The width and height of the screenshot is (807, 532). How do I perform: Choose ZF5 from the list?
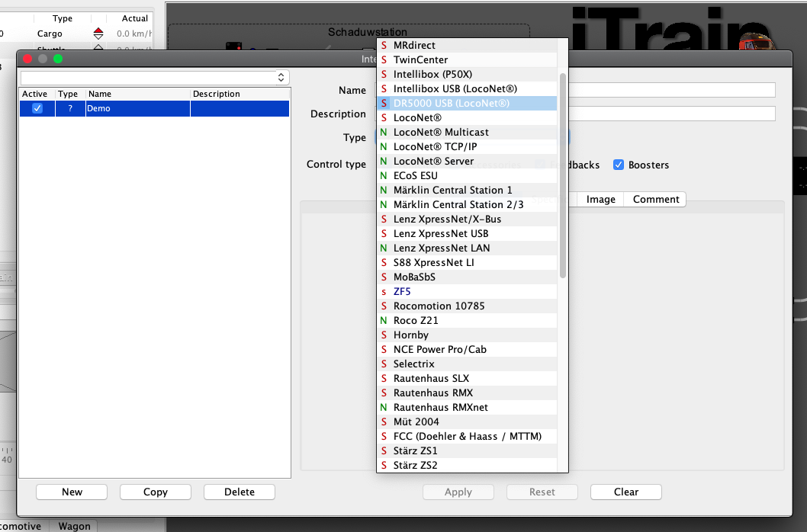(467, 291)
